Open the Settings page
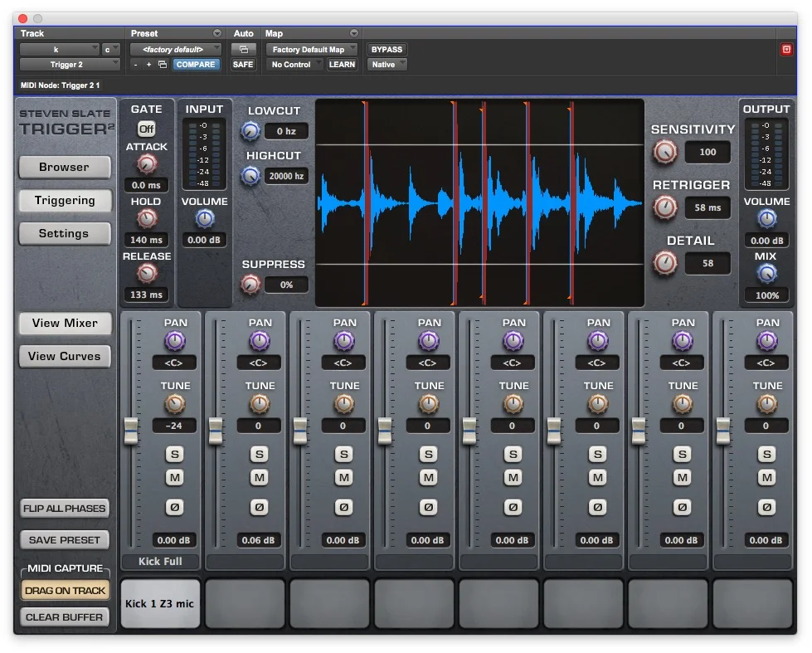Image resolution: width=812 pixels, height=653 pixels. coord(65,233)
